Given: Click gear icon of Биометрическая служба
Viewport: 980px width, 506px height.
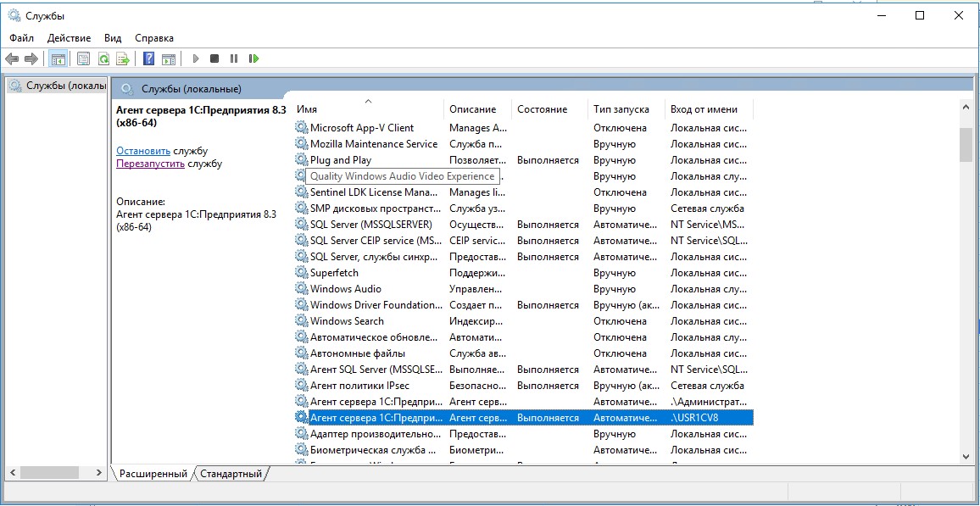Looking at the screenshot, I should (302, 450).
